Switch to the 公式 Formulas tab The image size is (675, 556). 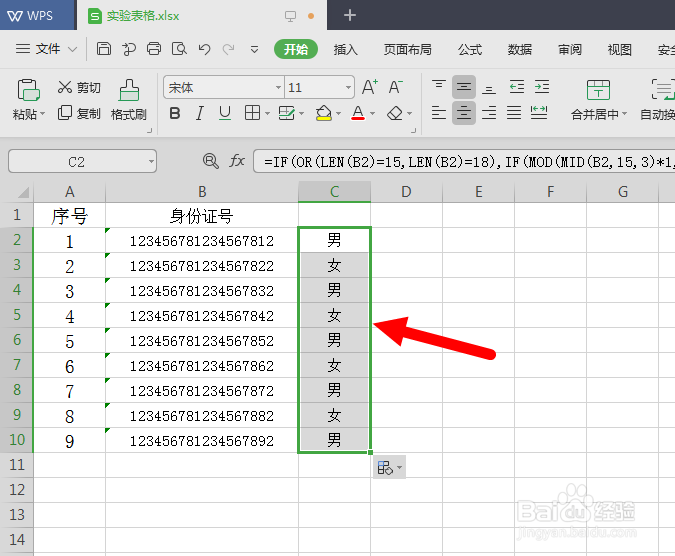(470, 50)
